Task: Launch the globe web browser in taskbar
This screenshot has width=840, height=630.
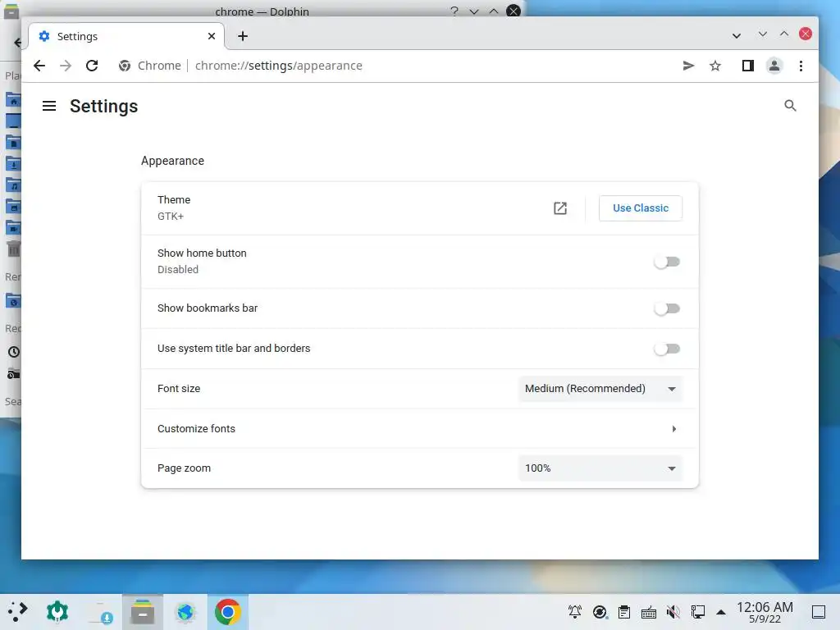Action: (x=185, y=612)
